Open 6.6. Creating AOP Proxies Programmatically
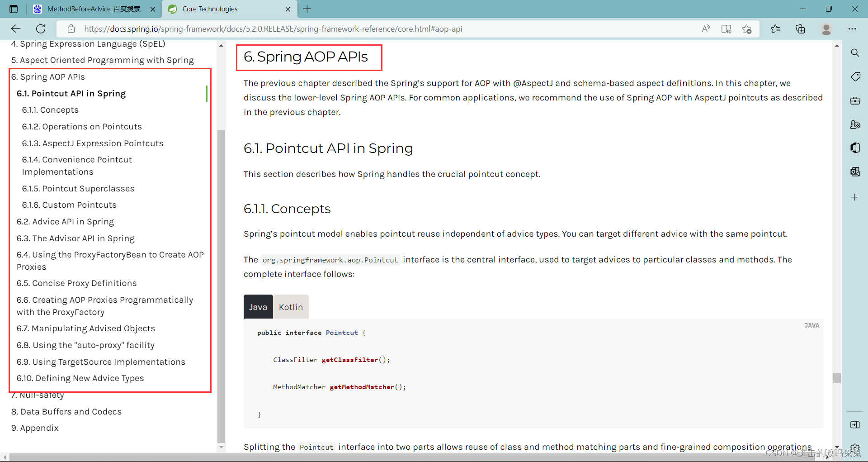 [x=105, y=306]
